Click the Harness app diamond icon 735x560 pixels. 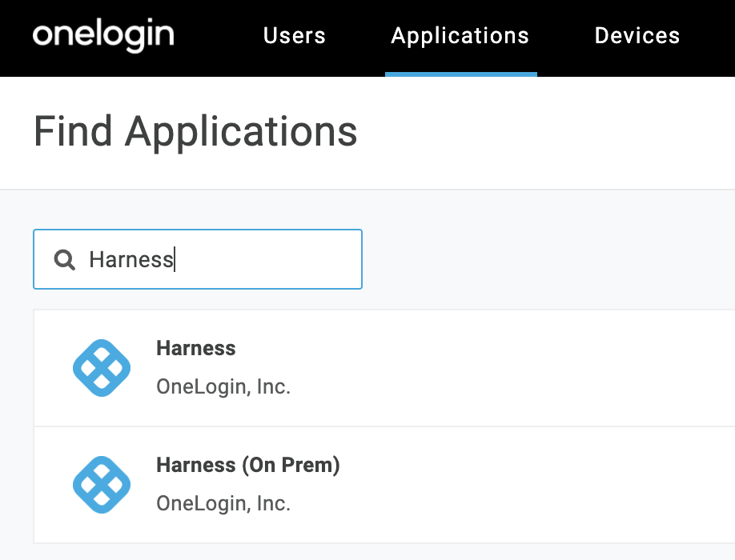pyautogui.click(x=102, y=368)
